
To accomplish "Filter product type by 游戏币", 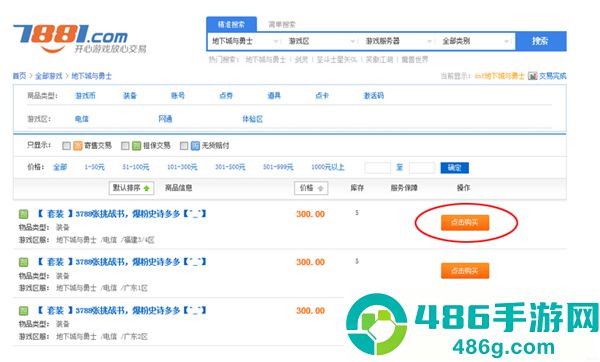I will (x=85, y=96).
